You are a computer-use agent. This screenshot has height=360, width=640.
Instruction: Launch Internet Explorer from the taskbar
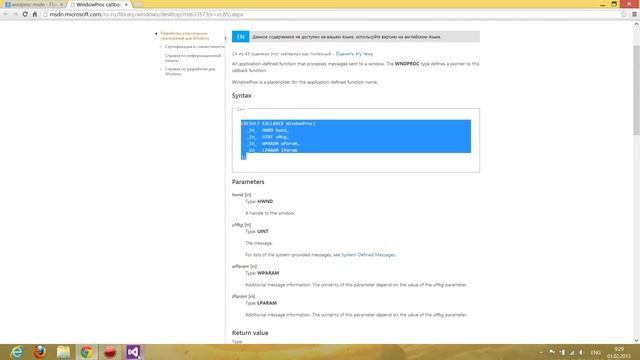click(x=17, y=352)
